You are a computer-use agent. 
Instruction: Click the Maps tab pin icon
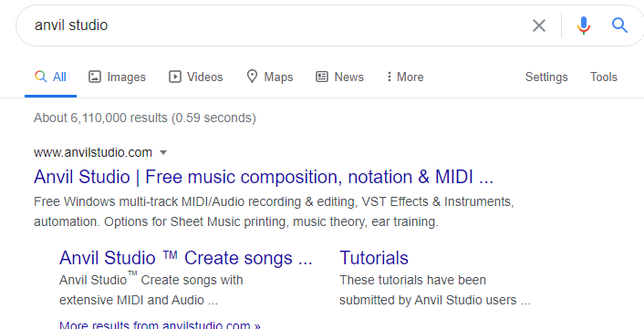point(252,77)
